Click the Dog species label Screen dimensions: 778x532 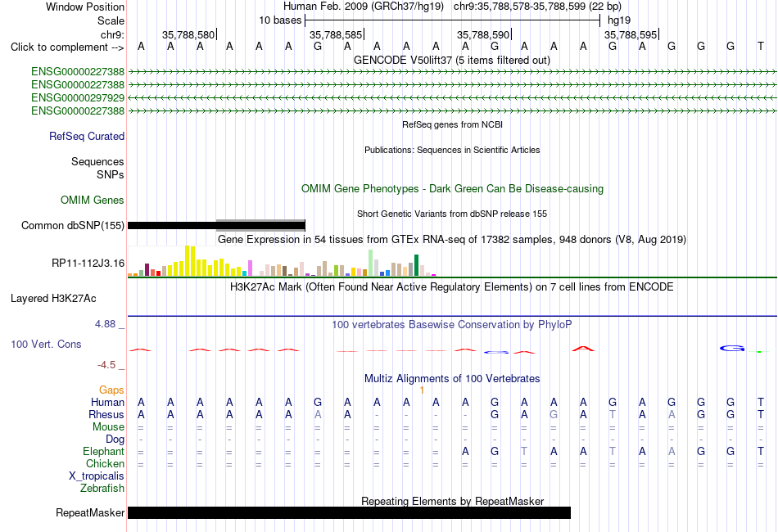(x=115, y=440)
